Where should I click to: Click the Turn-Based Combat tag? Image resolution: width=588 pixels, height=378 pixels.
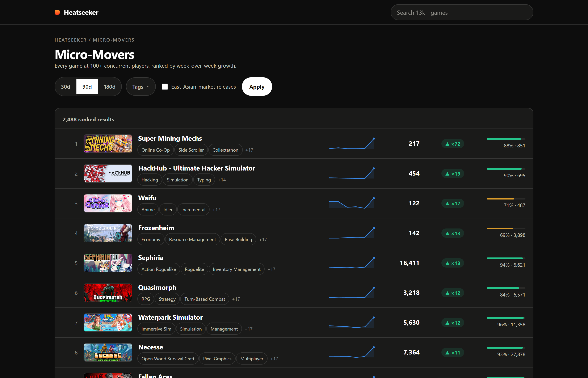[x=205, y=299]
